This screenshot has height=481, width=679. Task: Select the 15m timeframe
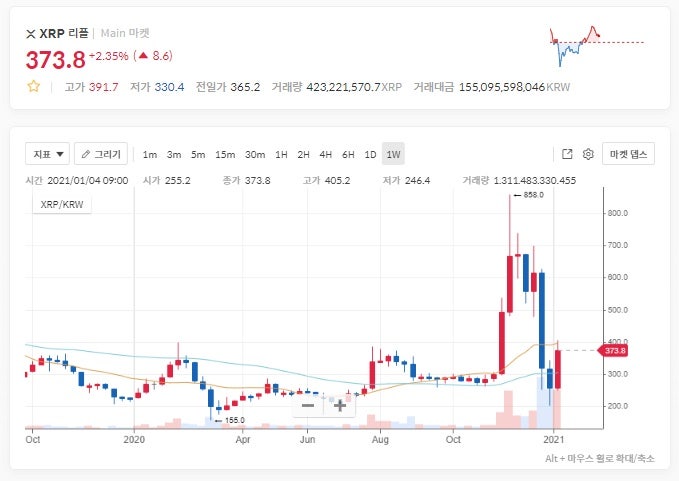point(225,155)
